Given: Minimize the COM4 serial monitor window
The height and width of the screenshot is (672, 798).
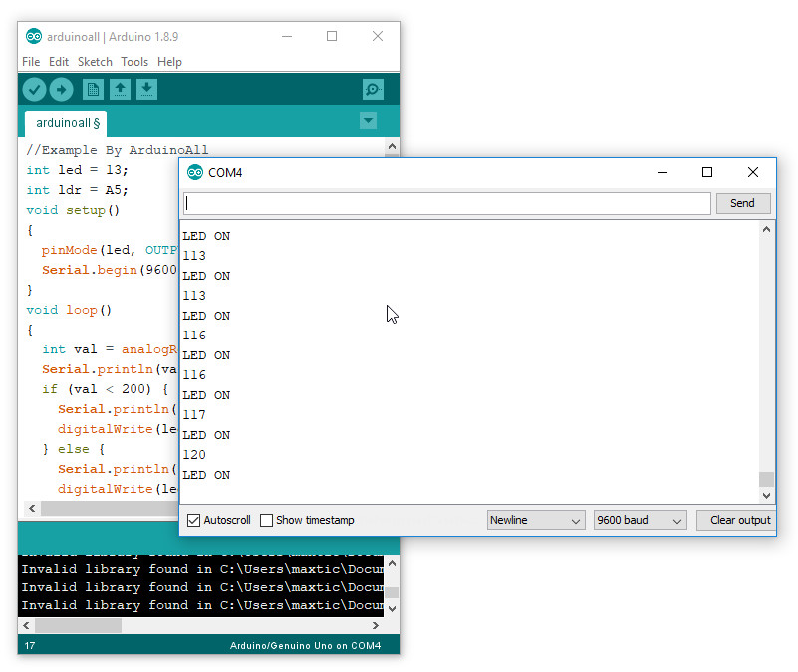Looking at the screenshot, I should click(663, 172).
